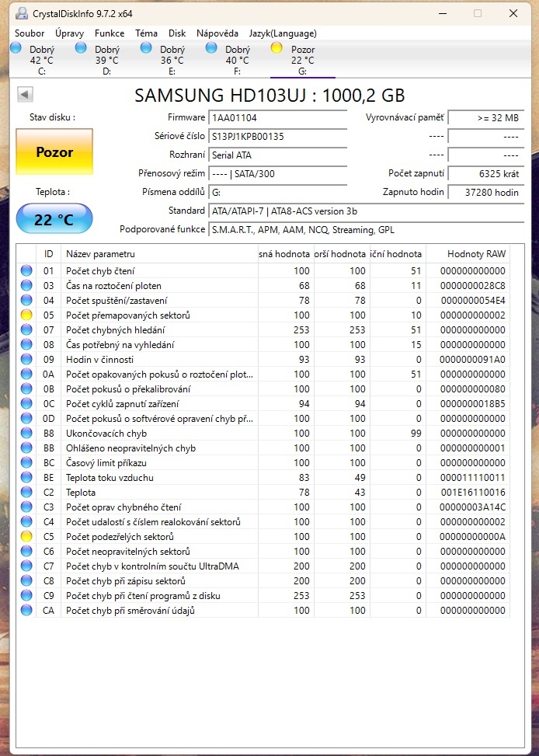Click RAW value 001E16110016
Image resolution: width=539 pixels, height=756 pixels.
tap(473, 493)
